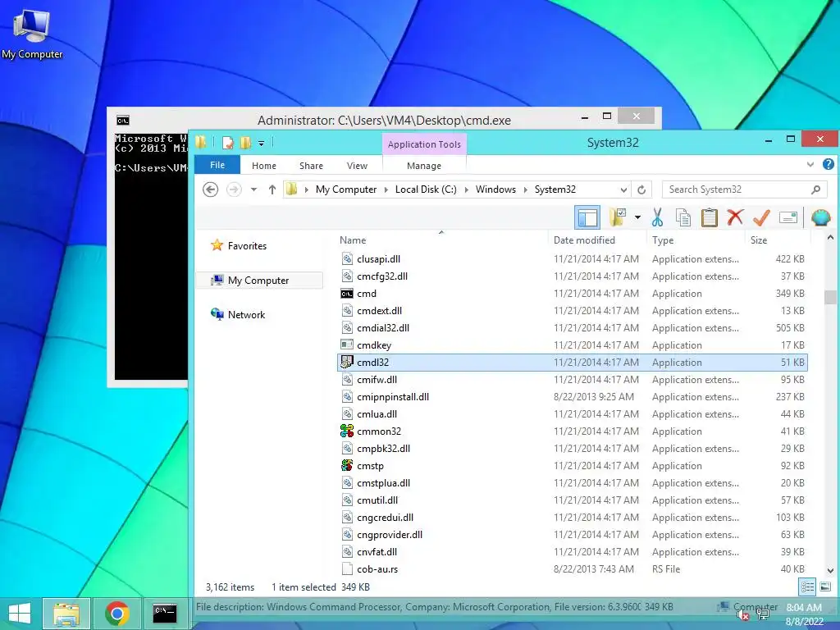Open address bar previous locations dropdown

[623, 189]
